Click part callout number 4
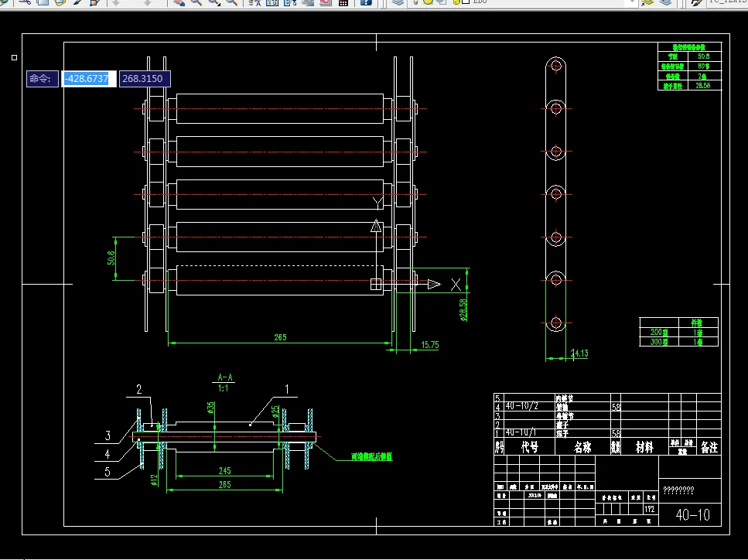Viewport: 748px width, 560px height. (x=108, y=453)
